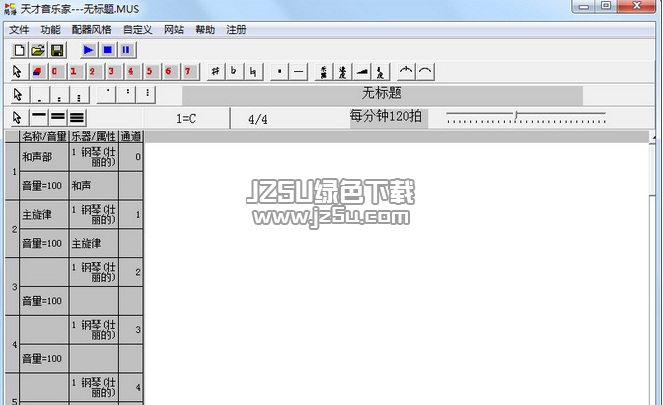Start playback with the blue play button
663x405 pixels.
pyautogui.click(x=88, y=50)
